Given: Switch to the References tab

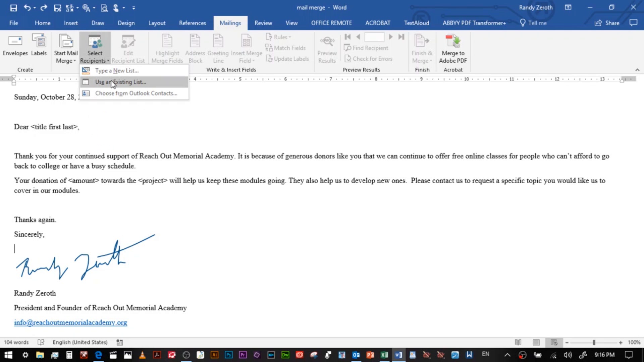Looking at the screenshot, I should click(x=192, y=23).
